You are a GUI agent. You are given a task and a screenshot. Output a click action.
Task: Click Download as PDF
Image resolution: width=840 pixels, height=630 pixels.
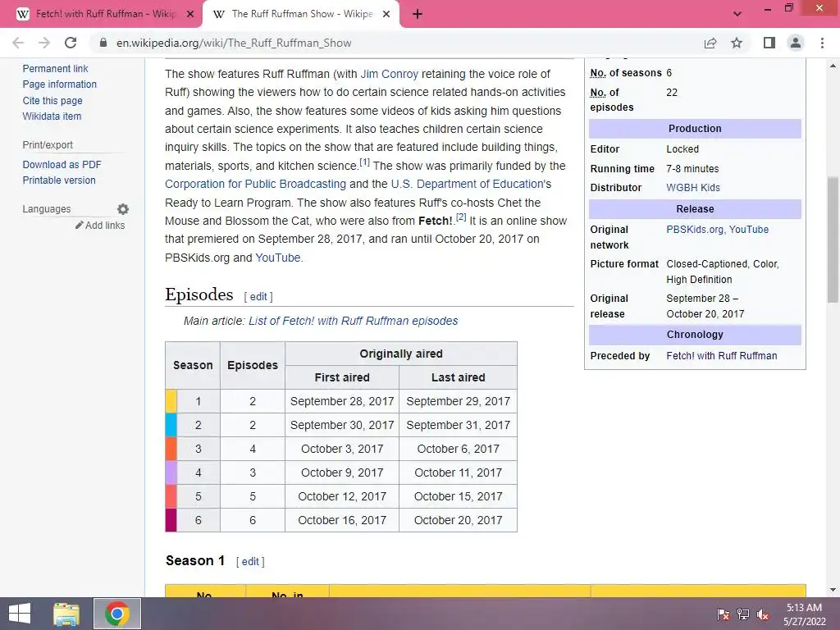pos(62,164)
